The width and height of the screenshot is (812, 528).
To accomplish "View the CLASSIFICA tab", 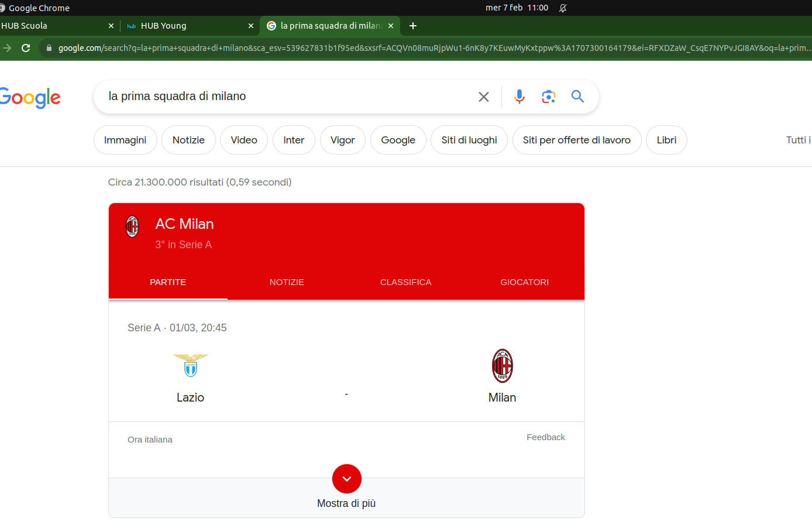I will point(405,282).
